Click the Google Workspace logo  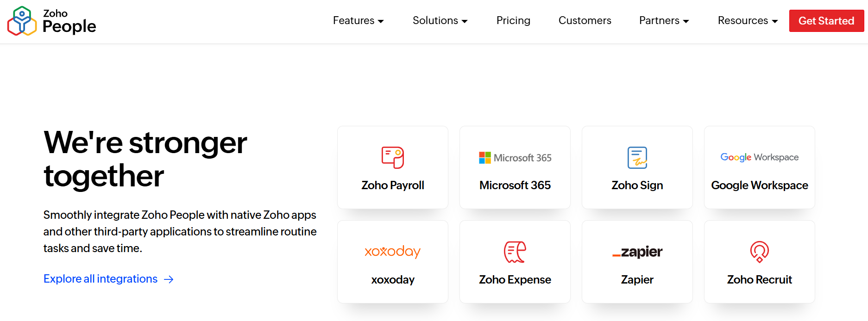(x=759, y=157)
